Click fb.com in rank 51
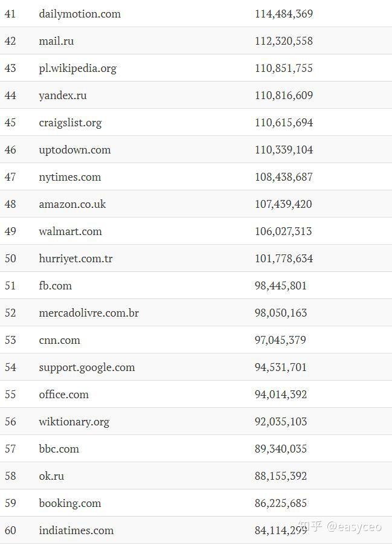This screenshot has height=545, width=392. (x=55, y=286)
